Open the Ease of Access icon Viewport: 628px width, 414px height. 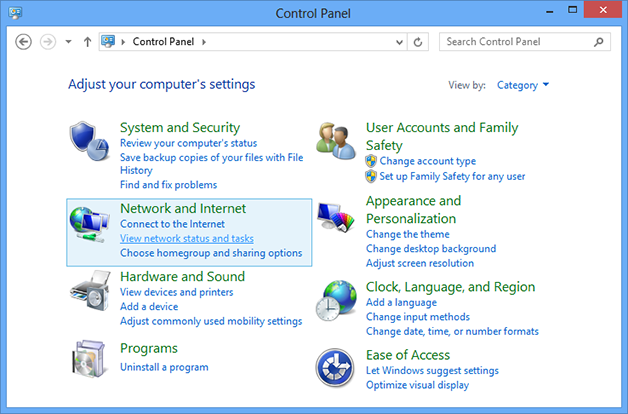[336, 369]
